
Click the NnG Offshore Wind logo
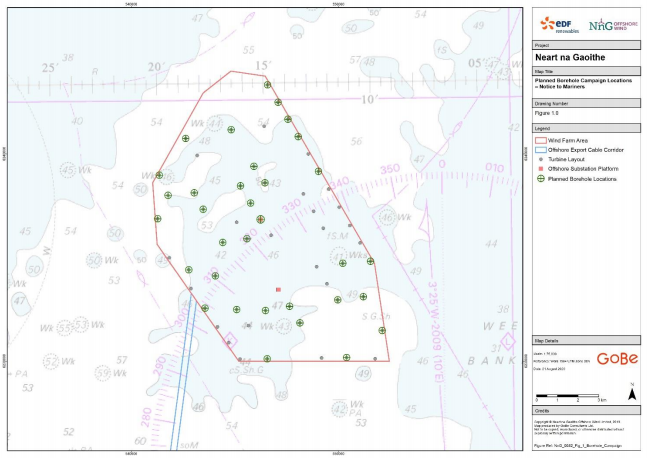[608, 24]
